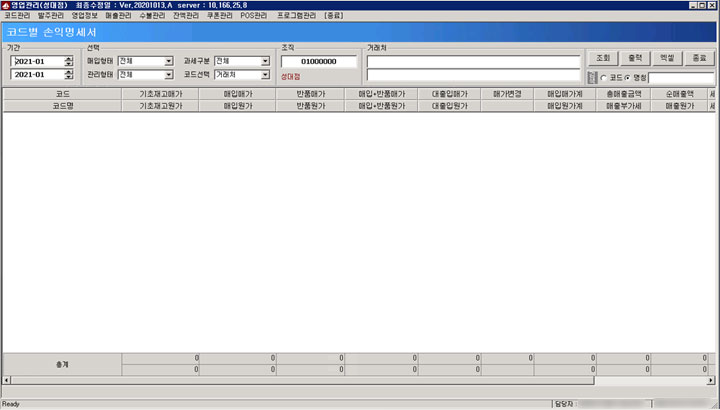The height and width of the screenshot is (410, 720).
Task: Click the 매입매가계 column header
Action: [x=565, y=94]
